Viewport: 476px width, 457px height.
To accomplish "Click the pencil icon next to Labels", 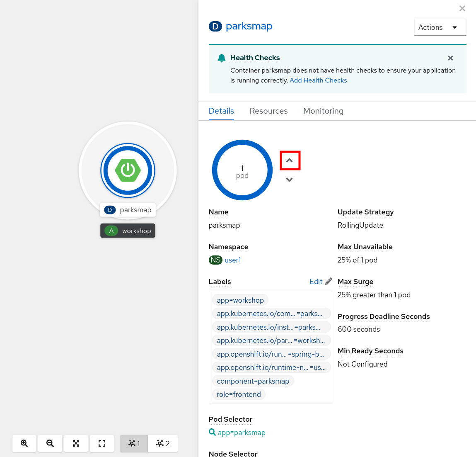I will click(329, 282).
